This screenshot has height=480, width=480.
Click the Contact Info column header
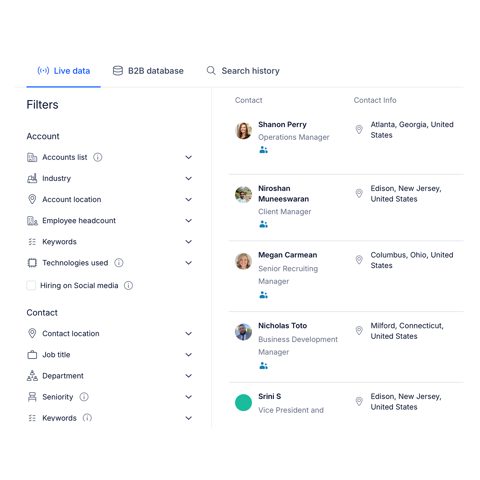click(375, 100)
